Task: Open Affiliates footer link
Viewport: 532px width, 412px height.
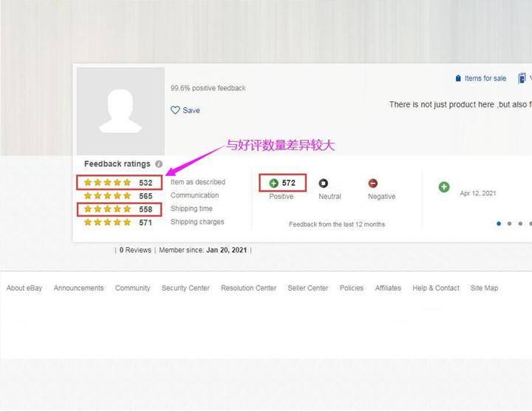Action: coord(388,288)
